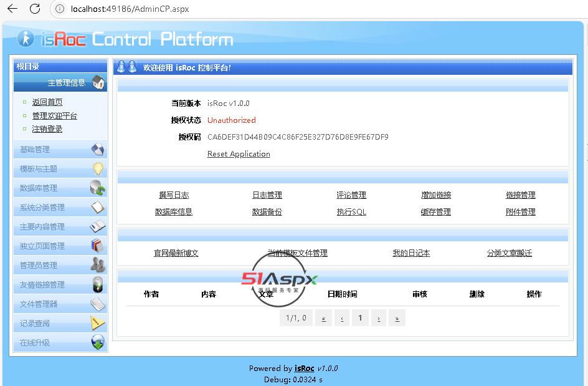Click the warning flag icon for 记录查阅
Image resolution: width=588 pixels, height=386 pixels.
tap(98, 323)
